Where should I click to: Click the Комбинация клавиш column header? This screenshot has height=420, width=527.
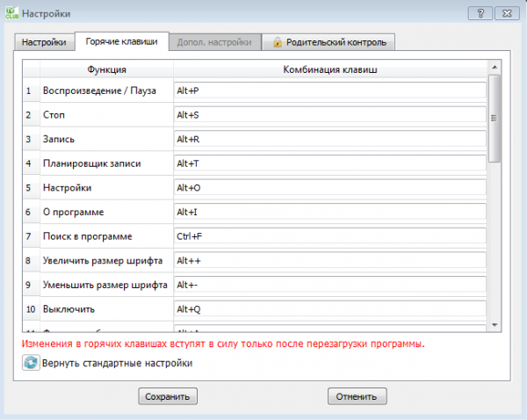[x=329, y=69]
